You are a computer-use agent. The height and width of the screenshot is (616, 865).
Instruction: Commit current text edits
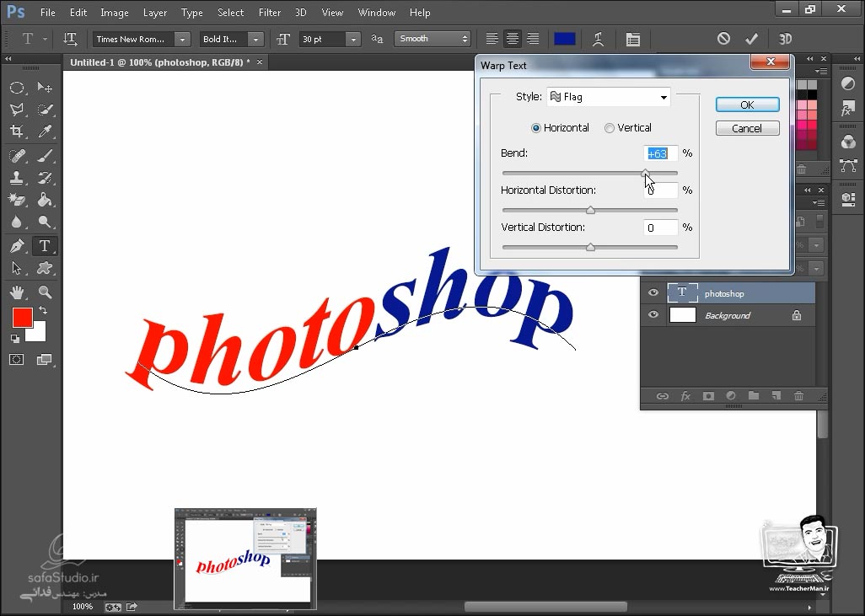(751, 39)
